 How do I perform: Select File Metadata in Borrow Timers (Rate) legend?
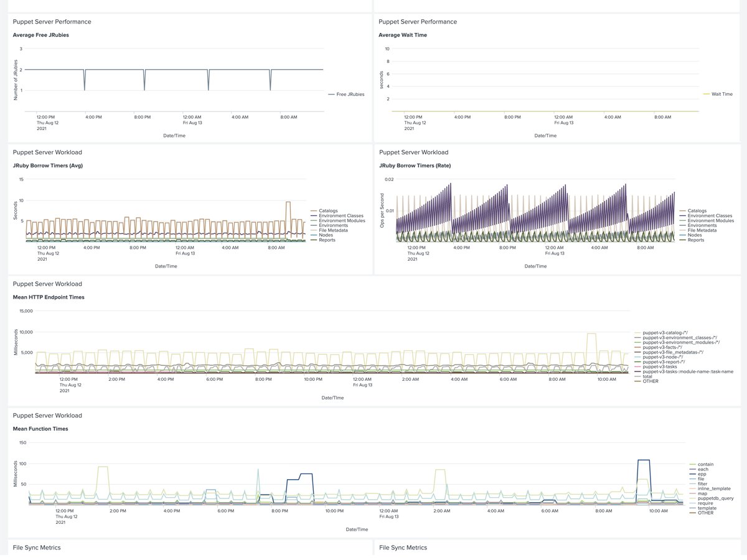point(698,230)
